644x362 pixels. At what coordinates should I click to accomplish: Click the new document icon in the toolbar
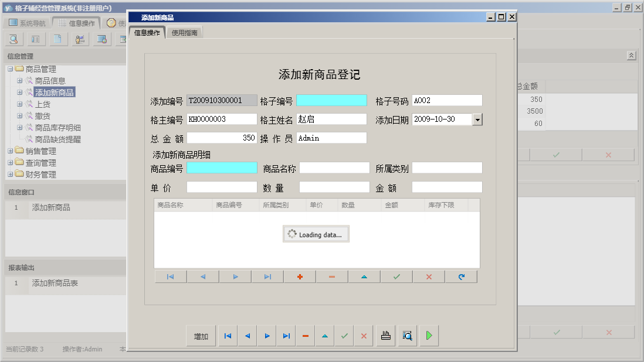coord(57,39)
